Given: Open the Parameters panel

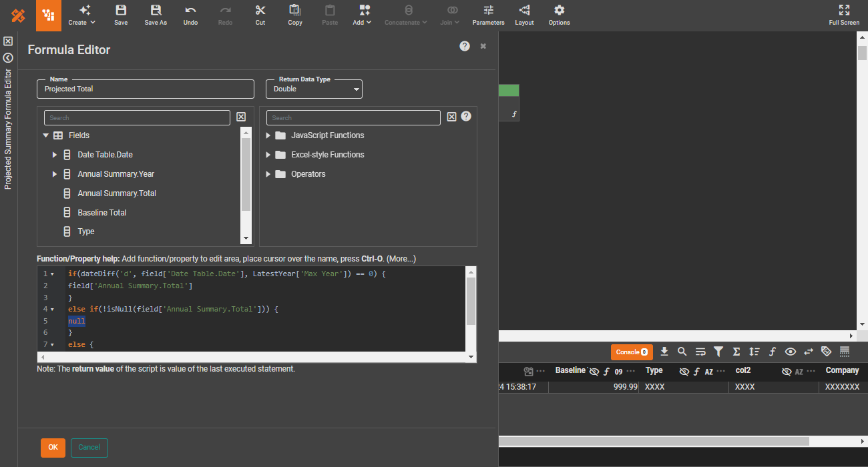Looking at the screenshot, I should pyautogui.click(x=488, y=15).
